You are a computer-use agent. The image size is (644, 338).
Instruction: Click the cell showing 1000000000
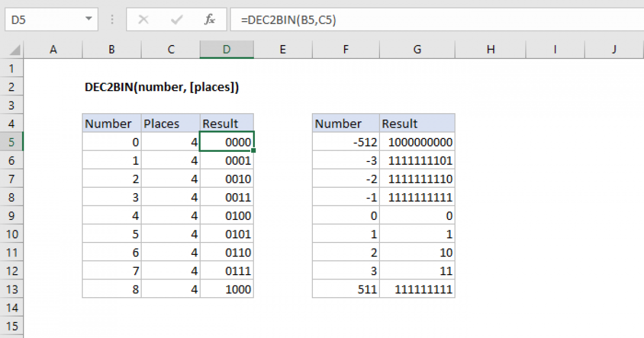click(417, 142)
